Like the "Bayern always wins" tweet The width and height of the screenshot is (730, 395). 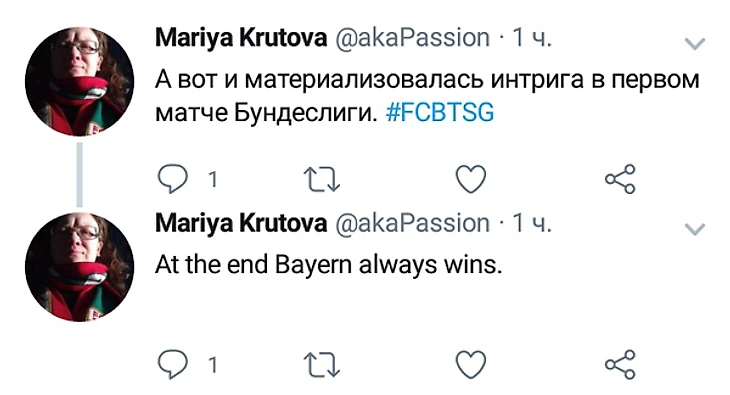coord(471,364)
